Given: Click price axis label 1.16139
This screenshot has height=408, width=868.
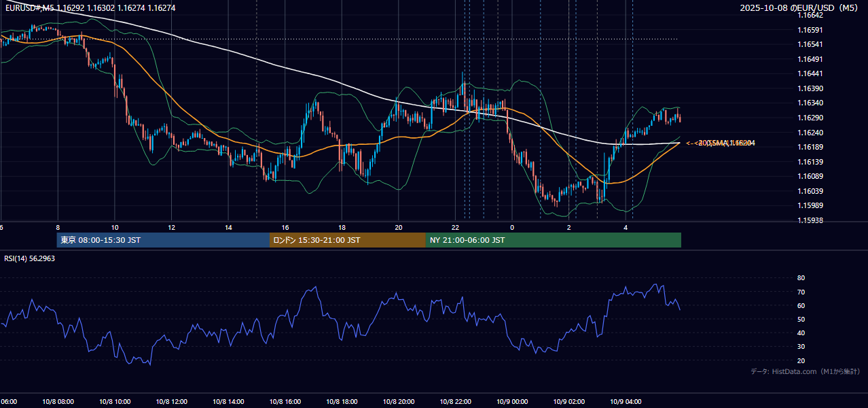Looking at the screenshot, I should pos(810,162).
